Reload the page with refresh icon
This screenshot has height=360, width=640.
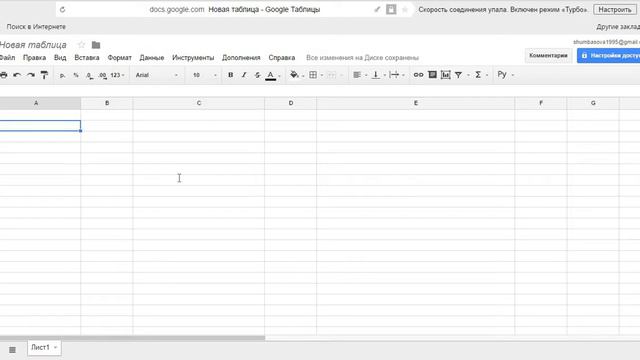pyautogui.click(x=62, y=9)
